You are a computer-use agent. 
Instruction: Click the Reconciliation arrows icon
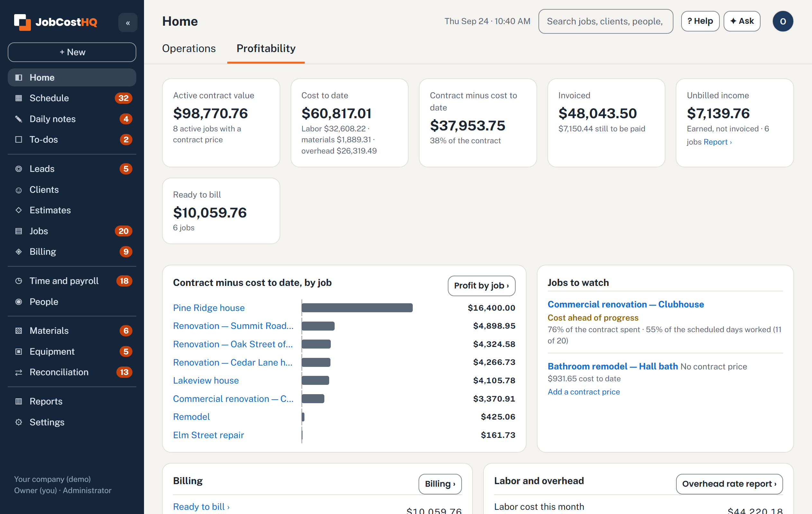pyautogui.click(x=19, y=372)
